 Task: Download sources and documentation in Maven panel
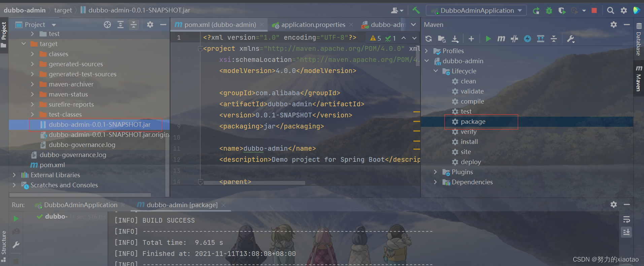[x=455, y=39]
